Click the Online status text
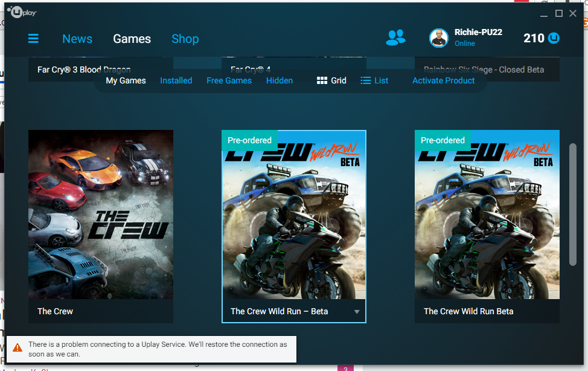This screenshot has height=371, width=588. [465, 44]
